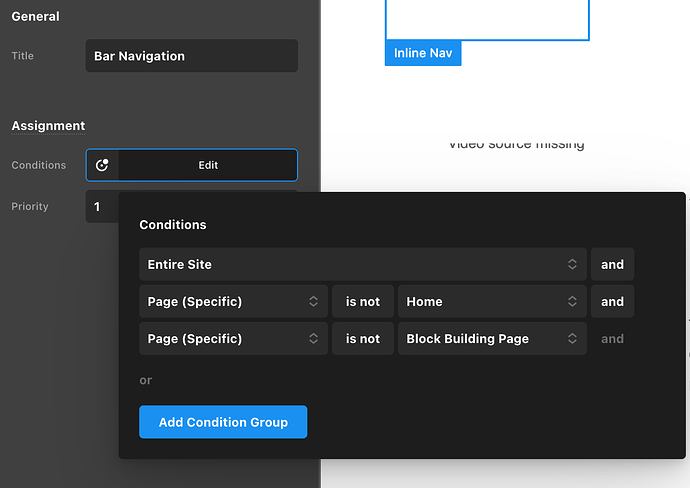This screenshot has width=690, height=488.
Task: Click the "and" button after Entire Site
Action: 612,264
